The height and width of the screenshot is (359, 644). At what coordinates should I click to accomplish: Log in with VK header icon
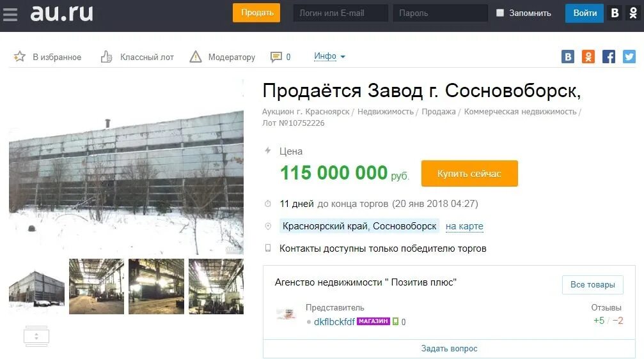(x=615, y=13)
